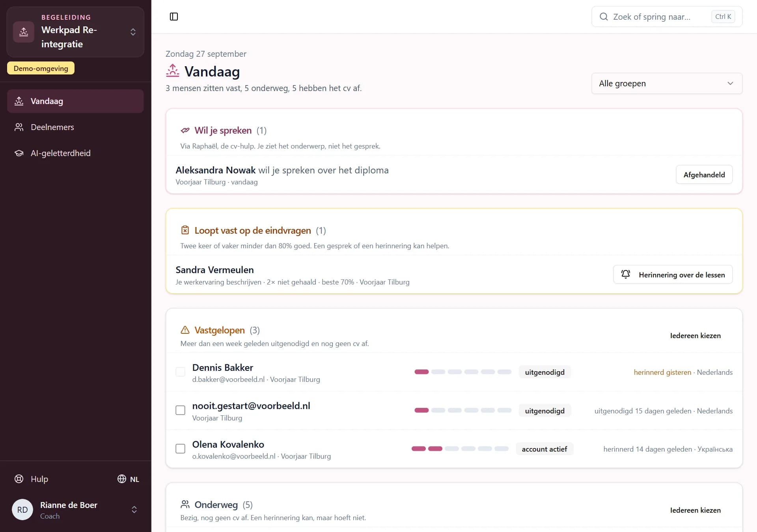The width and height of the screenshot is (757, 532).
Task: Click the account actief status badge
Action: (x=544, y=449)
